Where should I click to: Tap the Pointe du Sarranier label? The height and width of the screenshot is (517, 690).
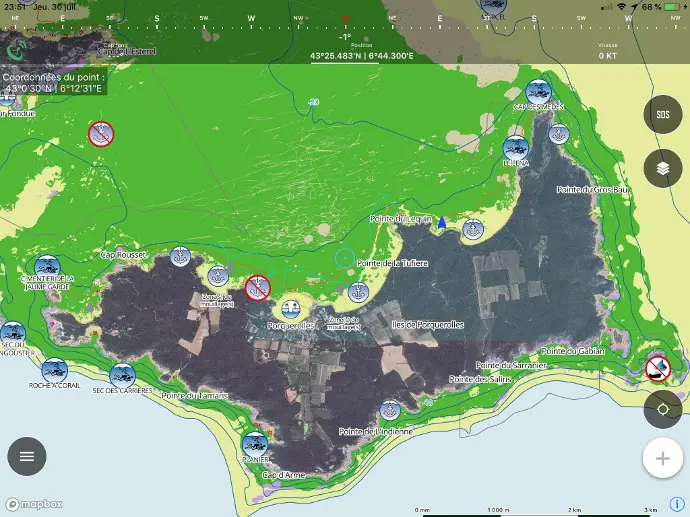pos(511,365)
